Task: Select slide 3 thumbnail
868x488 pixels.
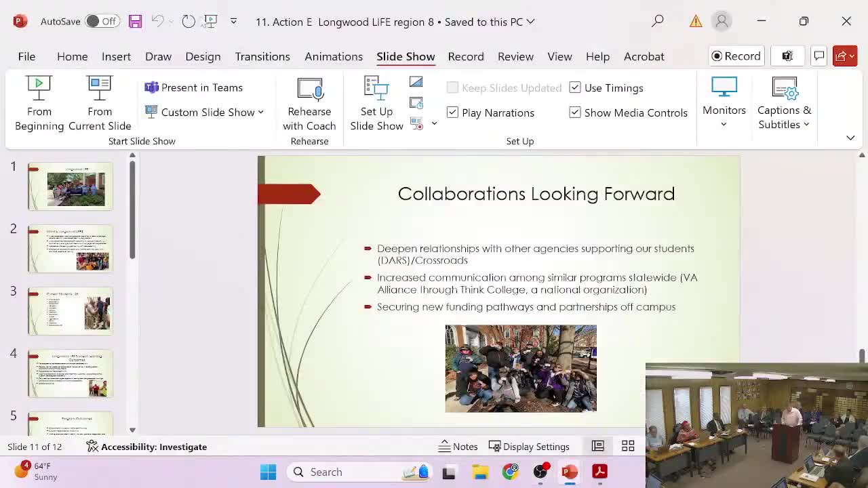Action: pos(70,311)
